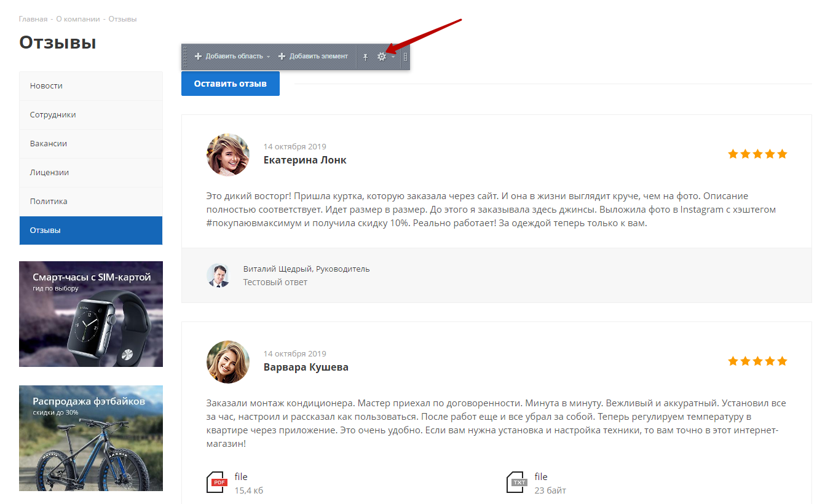Click the Оставить отзыв button
This screenshot has width=825, height=504.
pyautogui.click(x=231, y=84)
